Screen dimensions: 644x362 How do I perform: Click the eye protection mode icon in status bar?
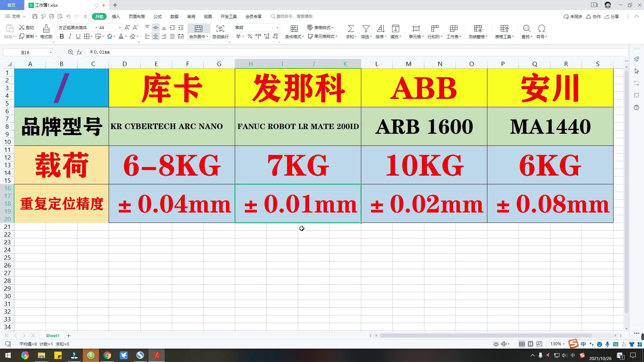click(x=496, y=344)
